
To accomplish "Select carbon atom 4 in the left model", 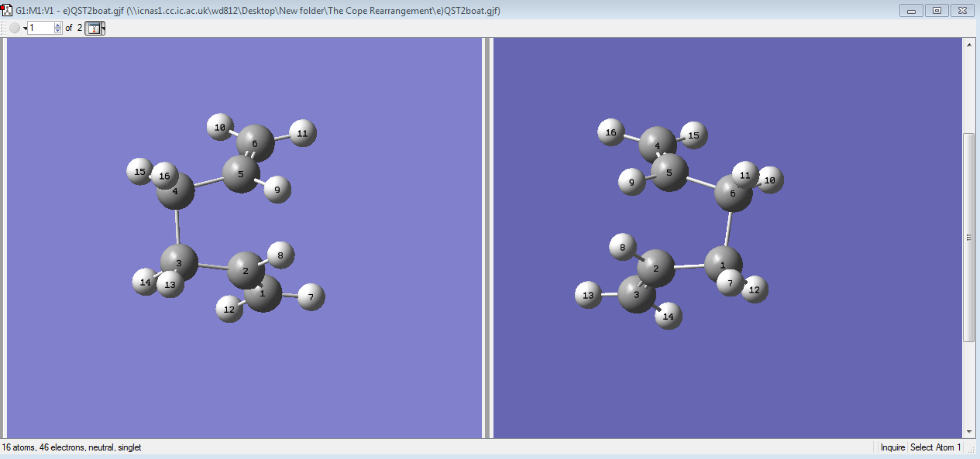I will (176, 190).
